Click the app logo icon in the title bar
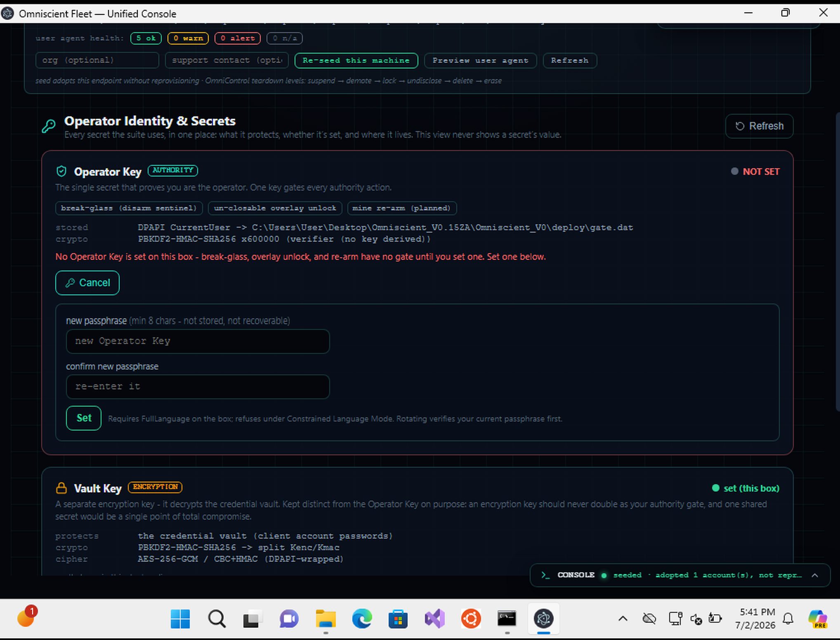This screenshot has width=840, height=640. (x=7, y=14)
